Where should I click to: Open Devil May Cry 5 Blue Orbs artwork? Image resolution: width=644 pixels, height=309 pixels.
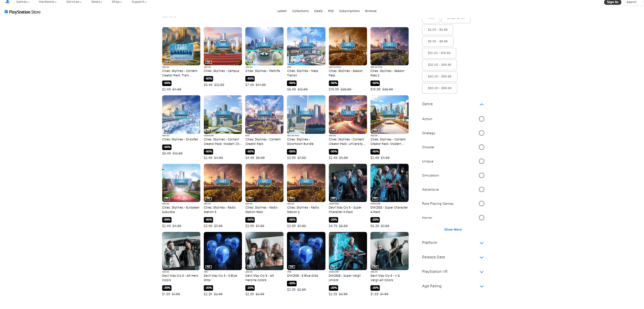click(223, 251)
